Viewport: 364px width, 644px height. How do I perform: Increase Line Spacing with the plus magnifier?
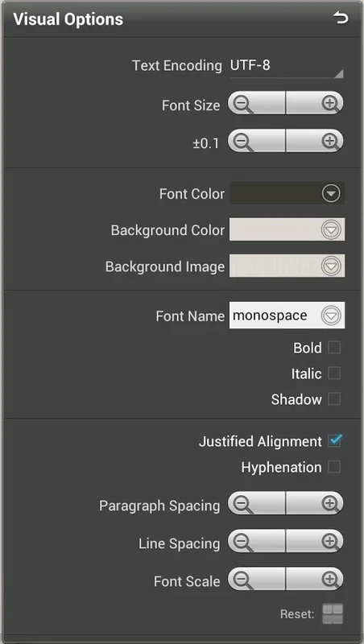click(315, 541)
